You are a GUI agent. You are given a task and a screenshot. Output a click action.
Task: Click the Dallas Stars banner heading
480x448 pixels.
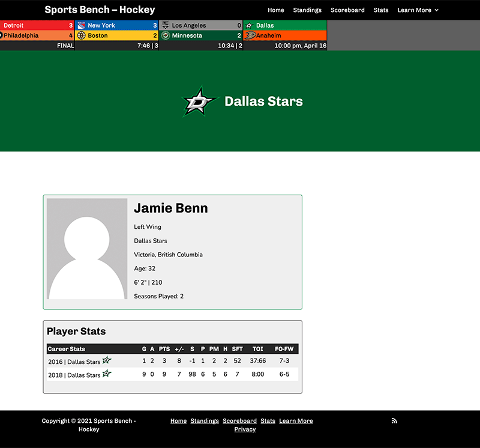coord(263,101)
